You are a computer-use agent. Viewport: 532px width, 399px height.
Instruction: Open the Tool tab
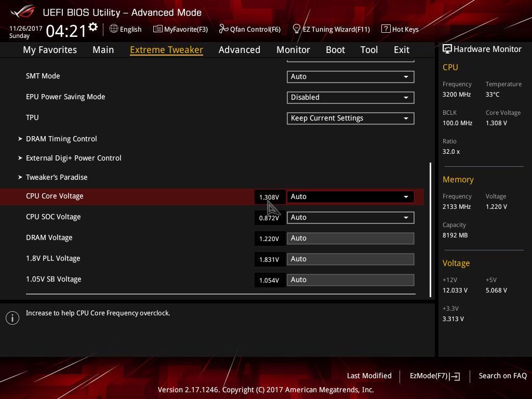coord(369,50)
